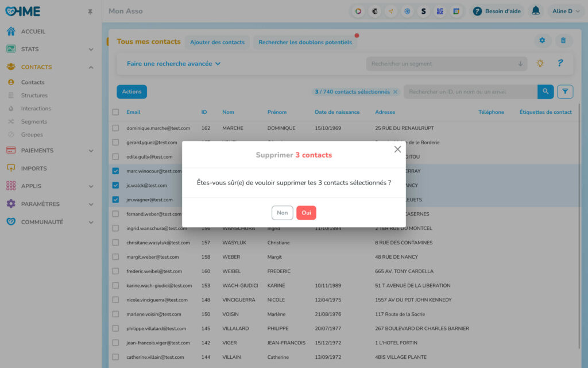This screenshot has width=588, height=368.
Task: Click the light bulb tips icon
Action: click(540, 64)
